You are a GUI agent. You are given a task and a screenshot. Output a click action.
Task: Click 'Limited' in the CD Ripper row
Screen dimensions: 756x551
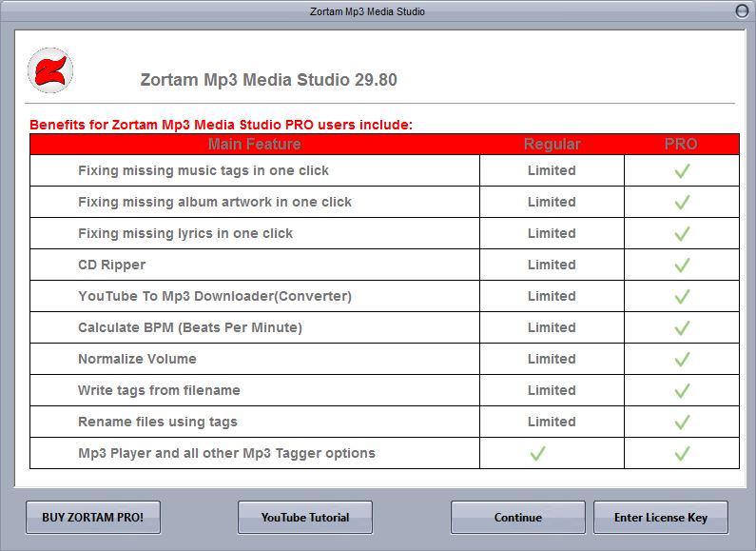[552, 265]
